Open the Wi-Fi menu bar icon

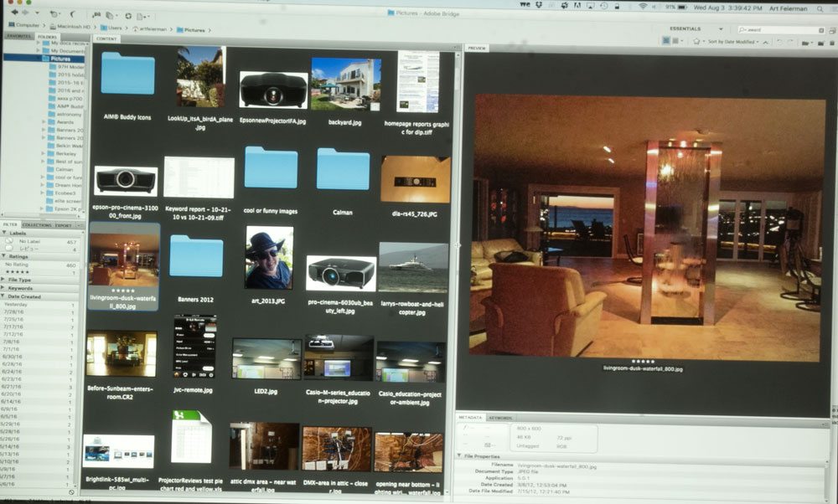(x=643, y=7)
